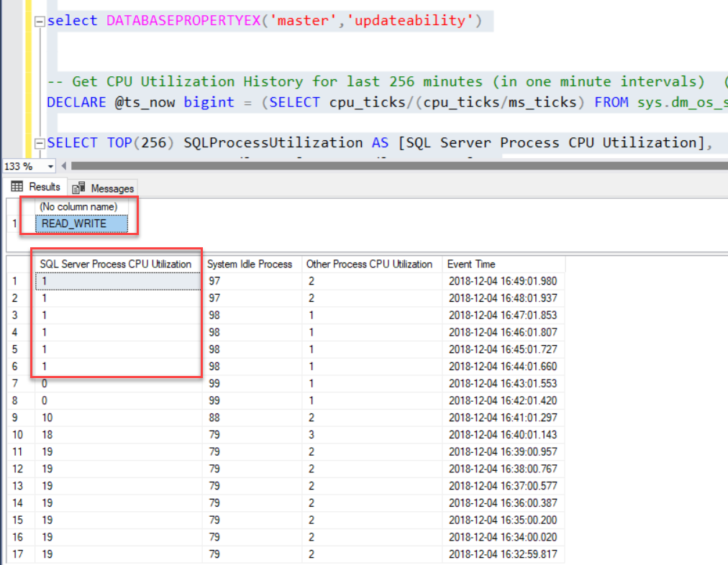Click the horizontal scrollbar of the editor

396,166
